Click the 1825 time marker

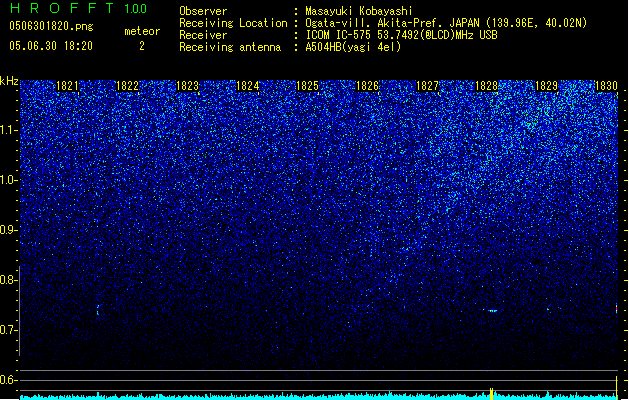point(307,86)
